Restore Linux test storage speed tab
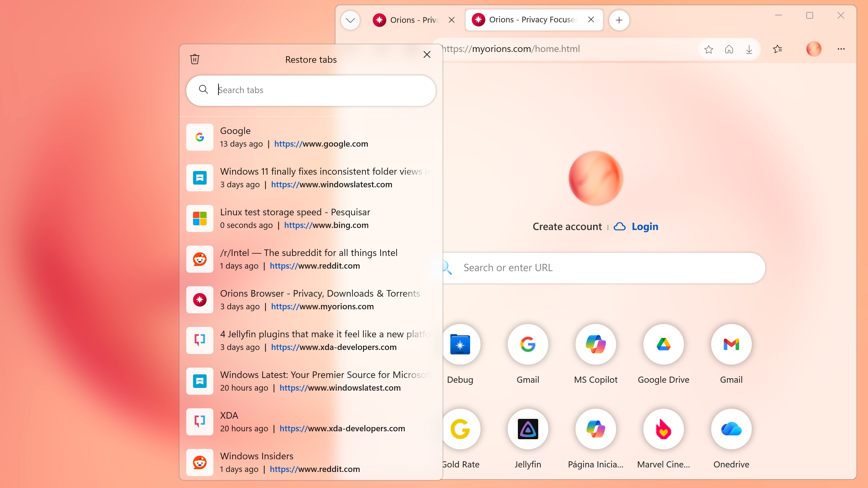 point(311,218)
